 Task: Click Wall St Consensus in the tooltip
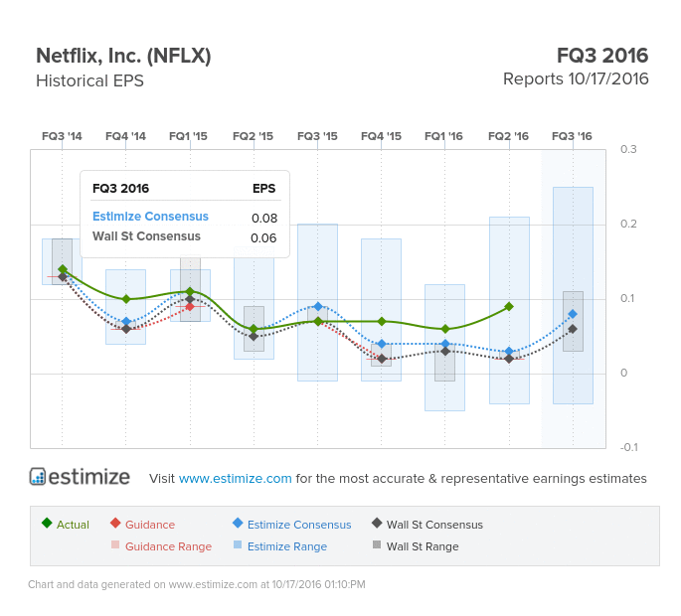tap(146, 236)
